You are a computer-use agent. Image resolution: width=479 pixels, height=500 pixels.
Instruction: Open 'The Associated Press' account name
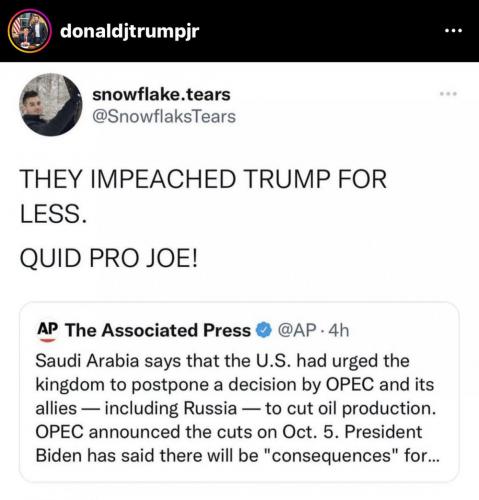(158, 330)
